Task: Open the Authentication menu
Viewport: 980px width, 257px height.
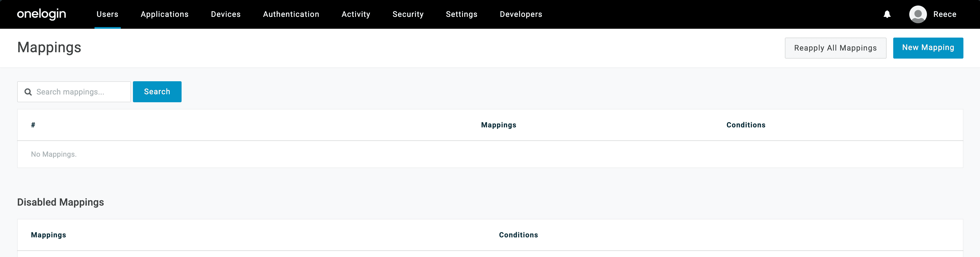Action: 291,14
